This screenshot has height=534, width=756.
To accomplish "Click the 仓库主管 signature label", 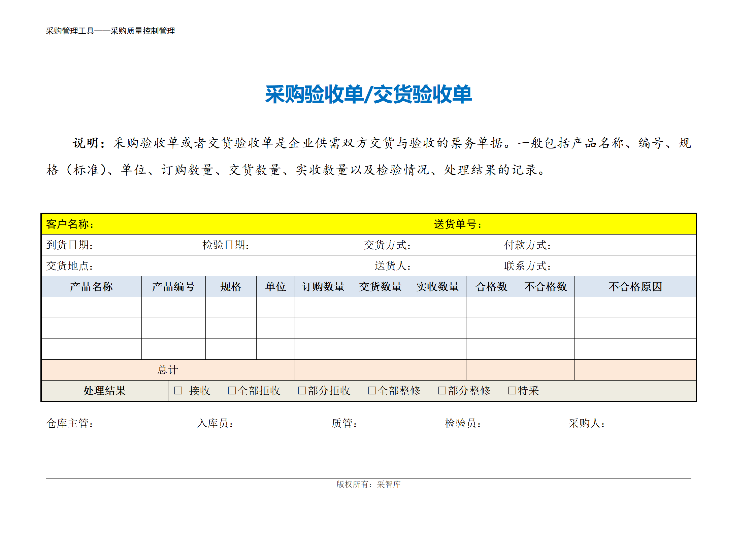I will 70,423.
